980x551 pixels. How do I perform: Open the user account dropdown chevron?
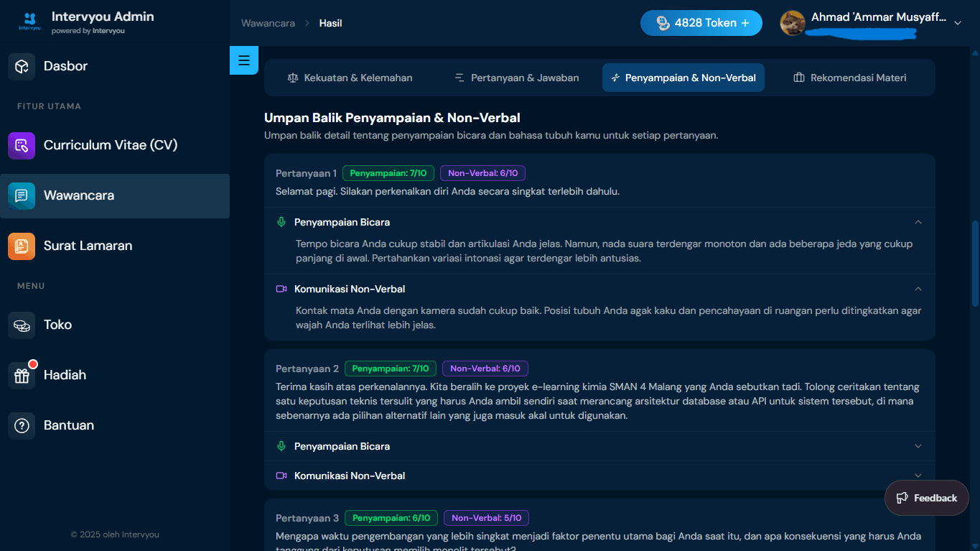click(957, 23)
